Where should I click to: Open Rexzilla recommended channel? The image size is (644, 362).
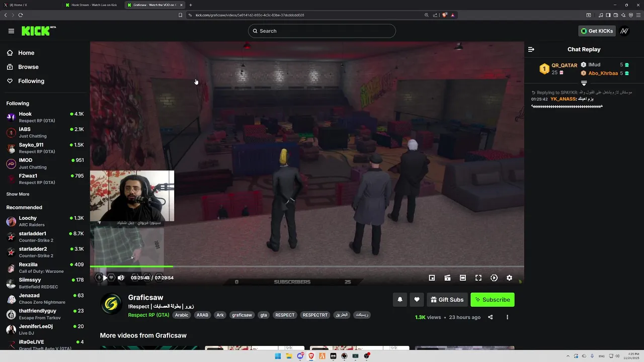45,268
